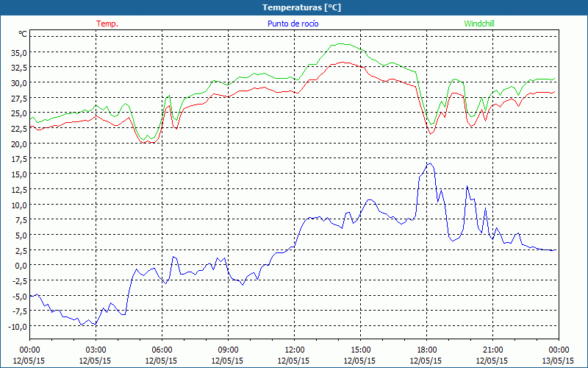Click the 20,0 y-axis value

(19, 144)
